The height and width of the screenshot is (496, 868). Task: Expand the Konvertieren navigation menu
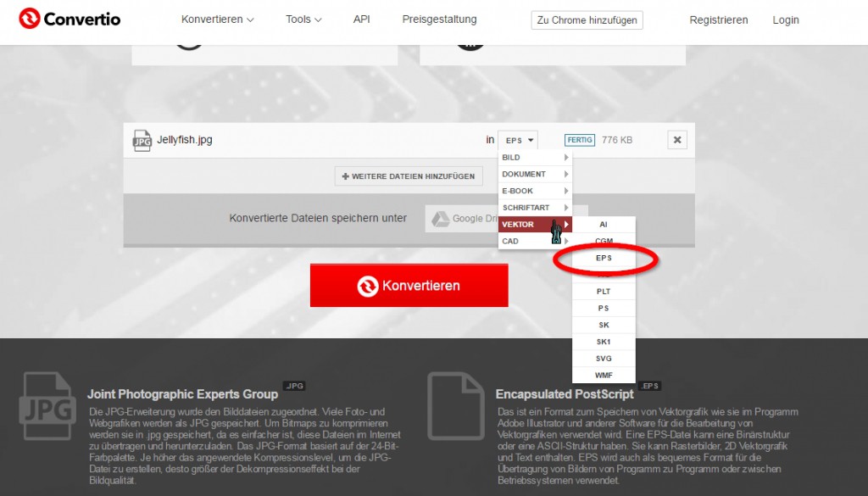click(x=218, y=20)
